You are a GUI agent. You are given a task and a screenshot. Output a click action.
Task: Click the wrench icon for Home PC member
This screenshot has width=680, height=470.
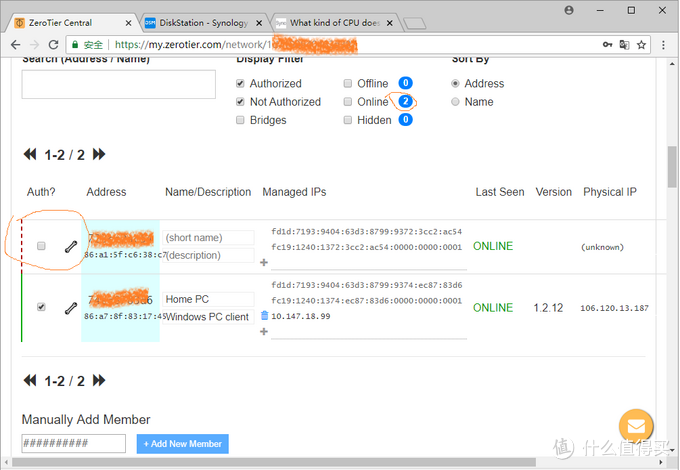pos(70,308)
